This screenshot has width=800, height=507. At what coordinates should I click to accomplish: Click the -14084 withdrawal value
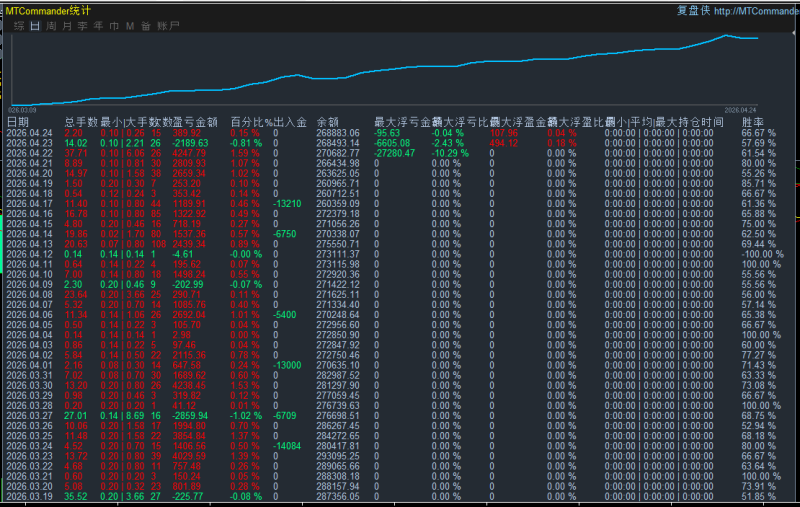(x=286, y=444)
